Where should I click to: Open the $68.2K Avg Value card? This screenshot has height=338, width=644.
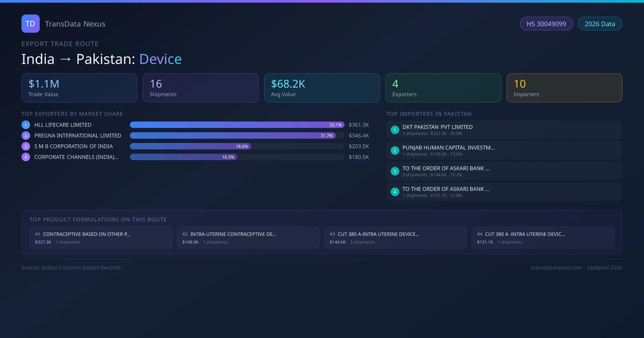[x=322, y=88]
